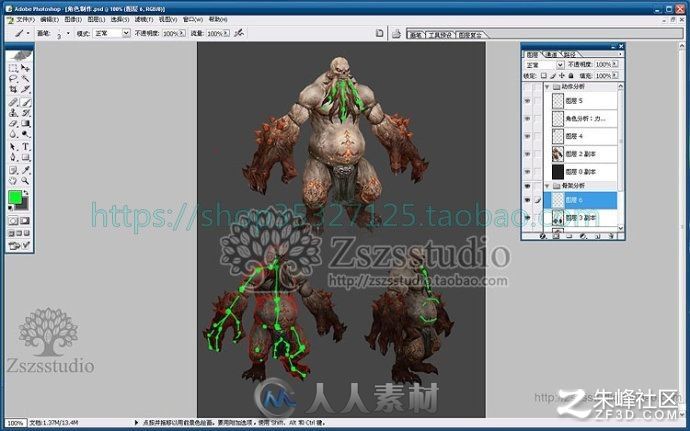Open layer fill slider arrow

[x=615, y=76]
